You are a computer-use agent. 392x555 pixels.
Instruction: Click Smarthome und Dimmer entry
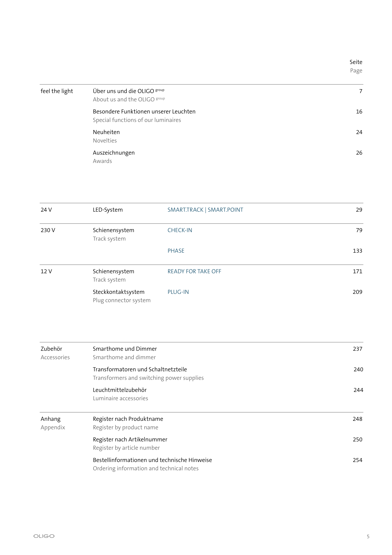pyautogui.click(x=125, y=349)
